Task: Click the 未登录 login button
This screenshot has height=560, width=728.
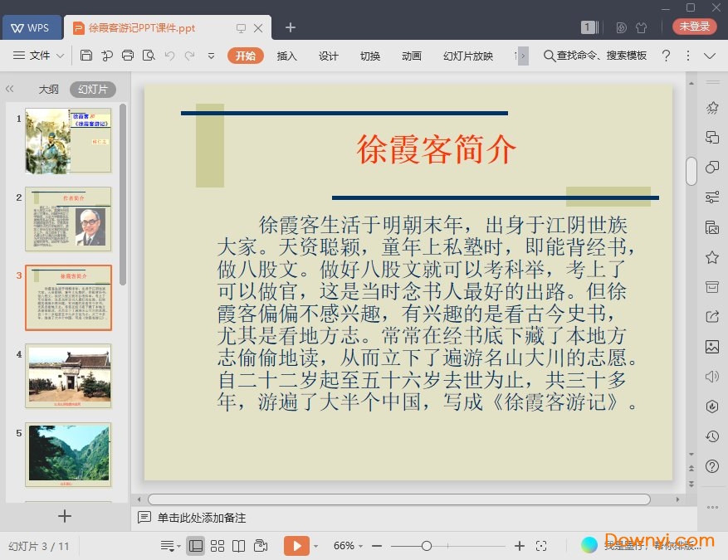Action: coord(695,27)
